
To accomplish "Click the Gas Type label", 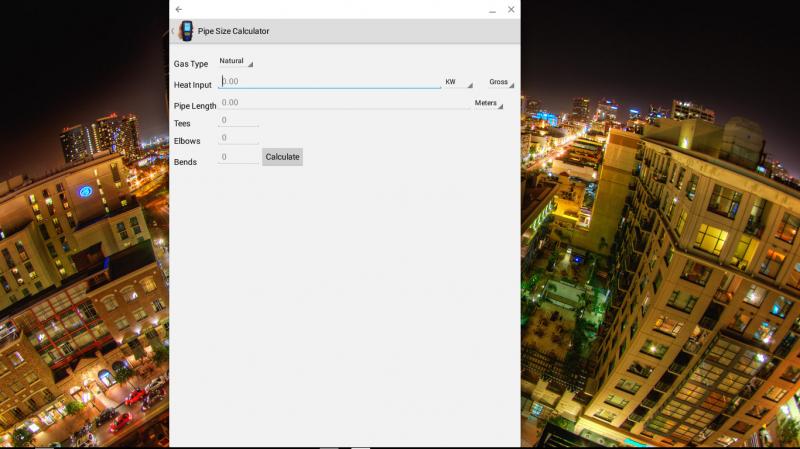I will [191, 64].
